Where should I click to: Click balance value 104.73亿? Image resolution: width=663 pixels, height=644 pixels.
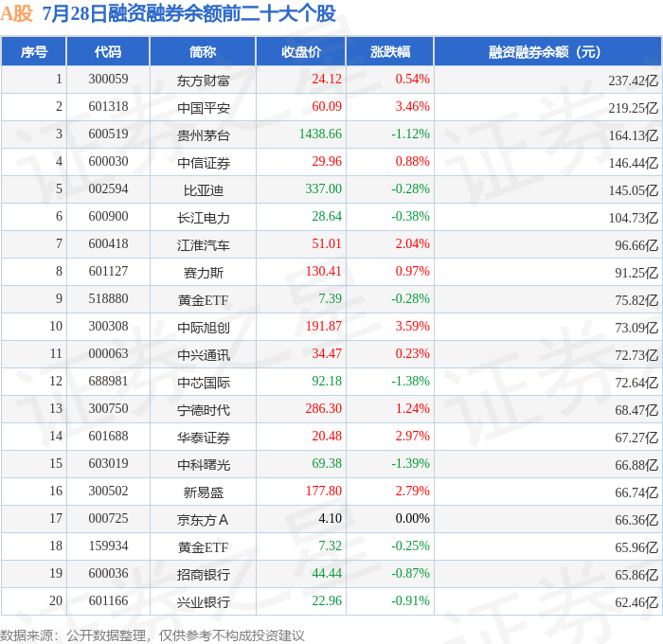[633, 218]
